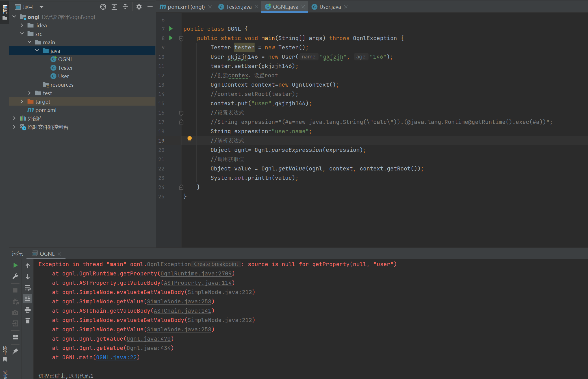This screenshot has width=588, height=379.
Task: Click the light bulb quick-fix icon
Action: coord(190,139)
